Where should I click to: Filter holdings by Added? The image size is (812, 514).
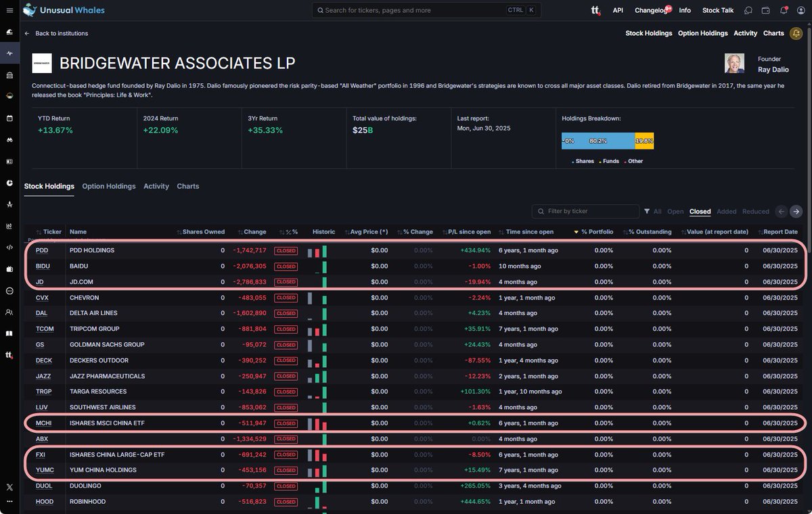(727, 212)
